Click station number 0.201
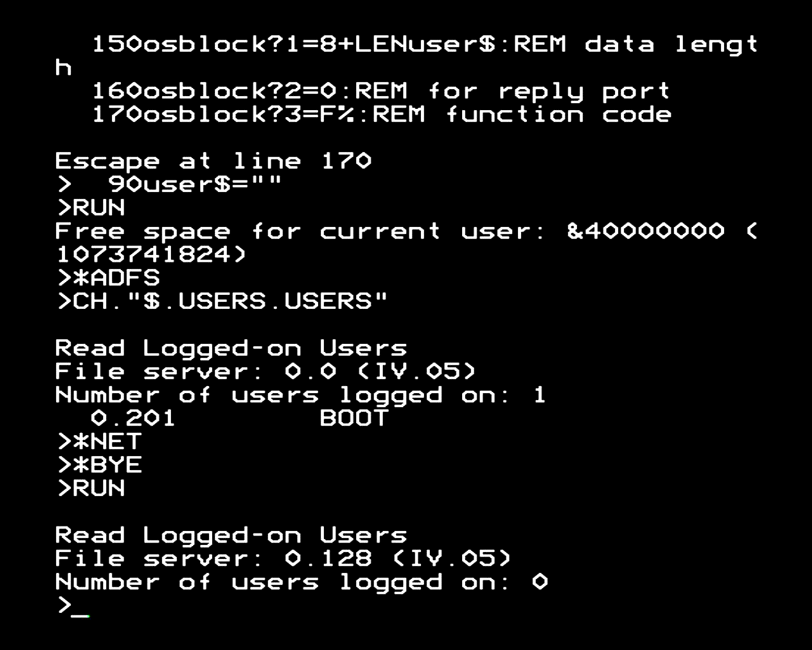Screen dimensions: 812x650 point(133,419)
